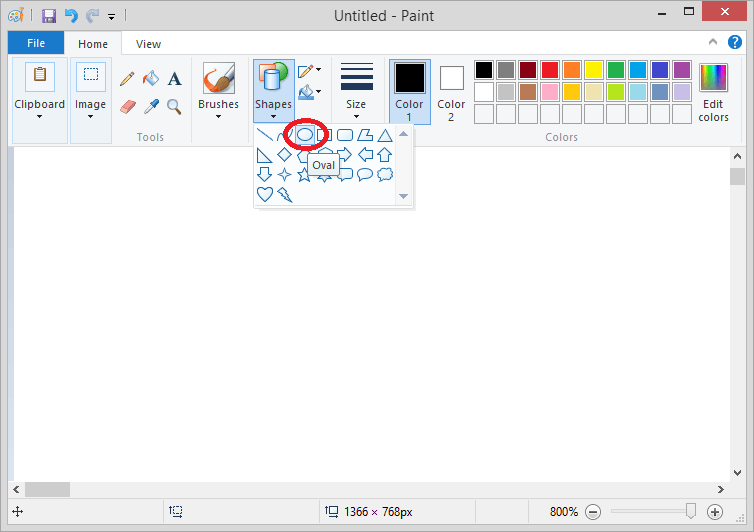Screen dimensions: 754x532
Task: Pick the purple color swatch
Action: tap(682, 70)
